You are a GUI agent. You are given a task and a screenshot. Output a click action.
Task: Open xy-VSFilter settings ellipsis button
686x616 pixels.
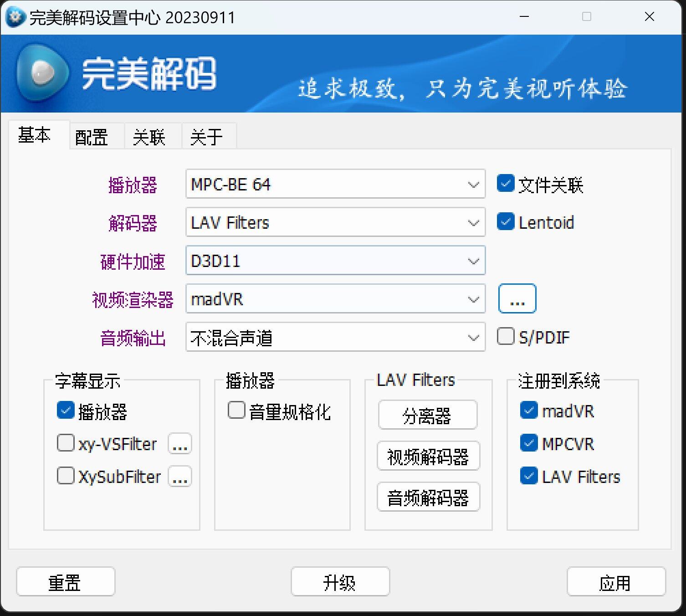180,443
